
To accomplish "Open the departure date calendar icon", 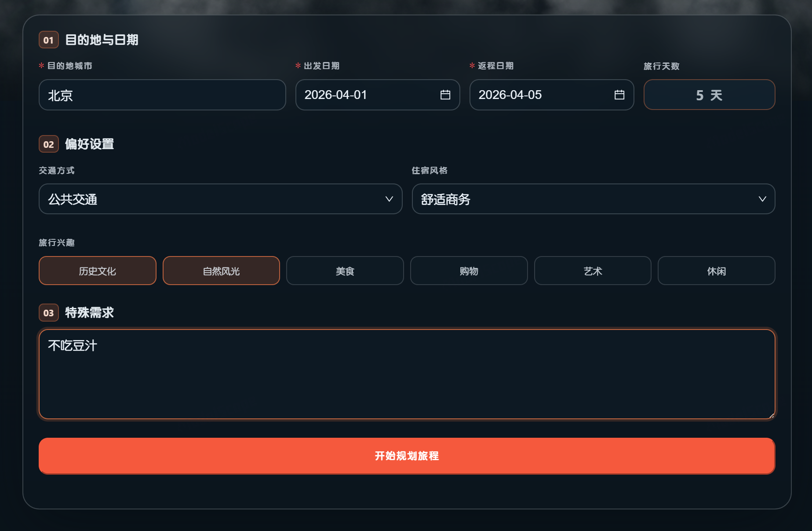I will tap(445, 95).
